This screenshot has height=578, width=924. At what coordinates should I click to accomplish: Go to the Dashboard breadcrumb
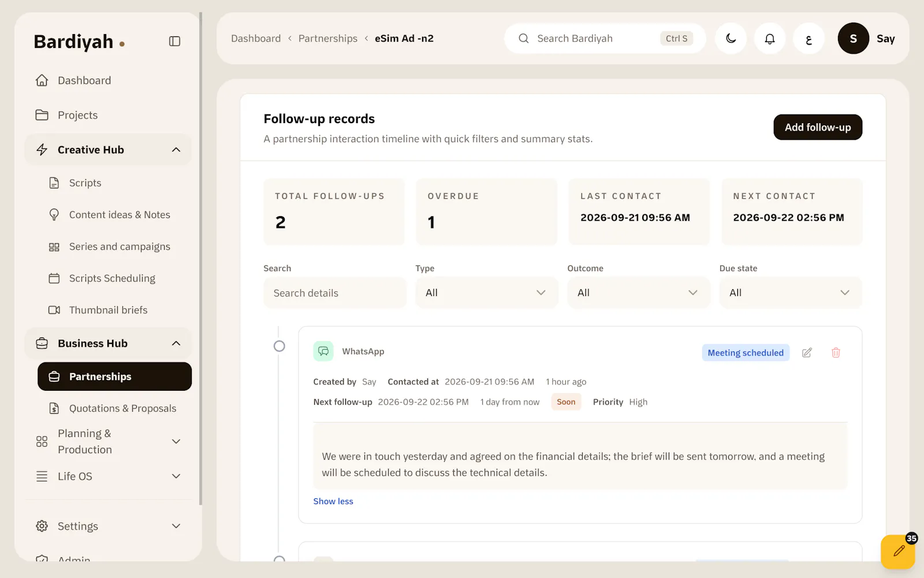coord(256,39)
